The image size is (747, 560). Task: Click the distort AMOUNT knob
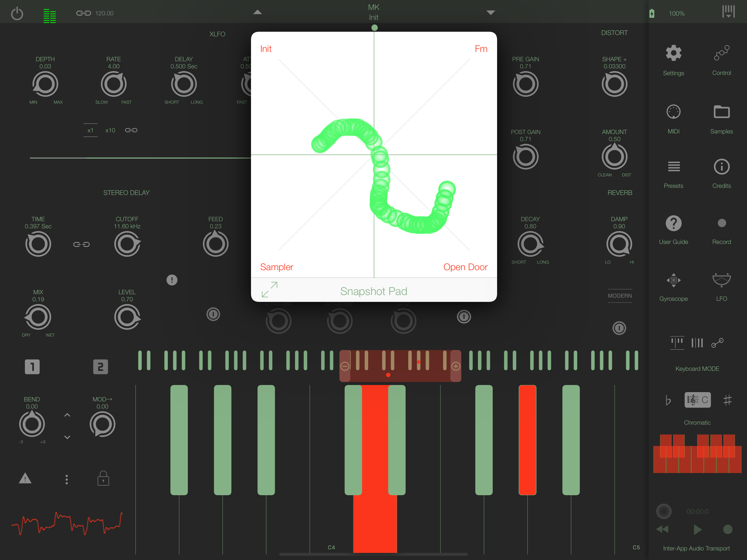point(614,156)
